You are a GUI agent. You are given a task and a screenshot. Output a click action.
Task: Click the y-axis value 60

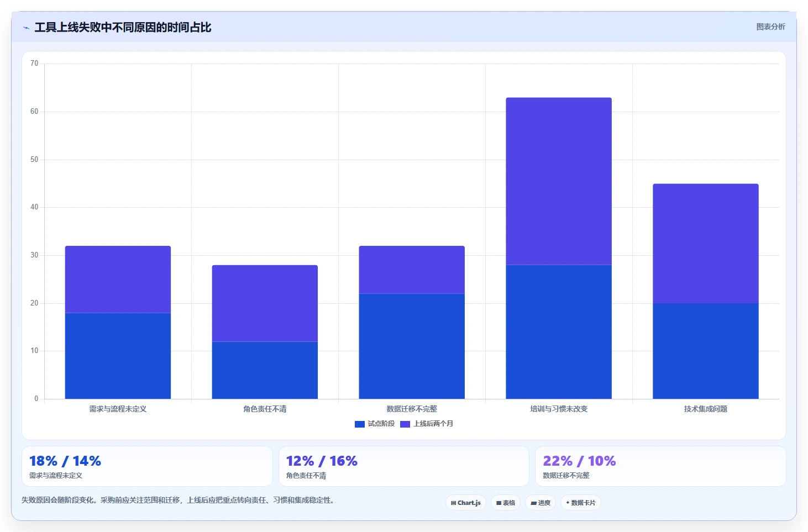coord(34,112)
